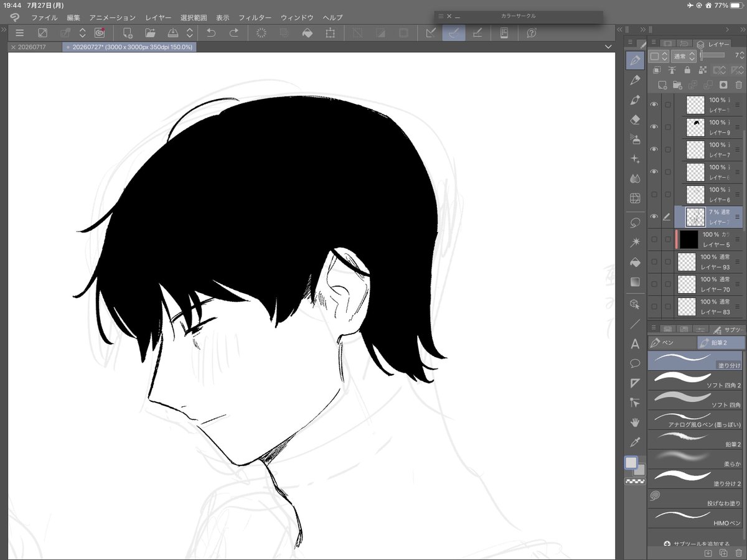747x560 pixels.
Task: Select the Auto select magic wand tool
Action: 635,242
